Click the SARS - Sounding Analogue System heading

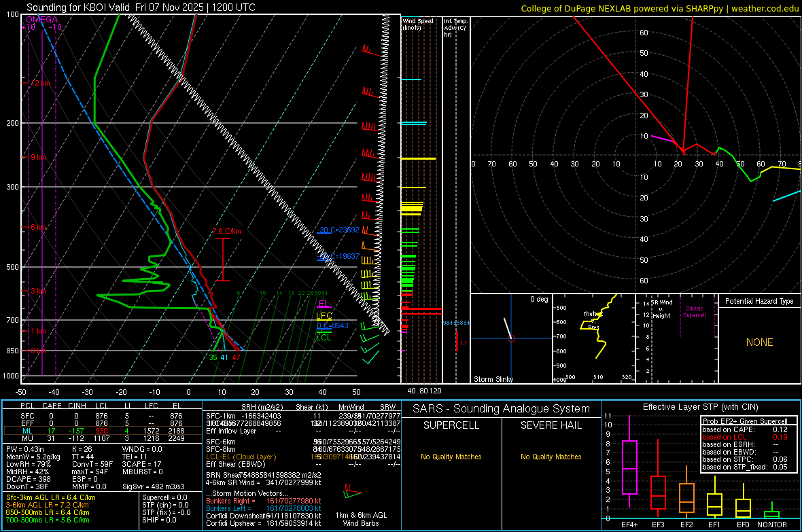pos(501,409)
